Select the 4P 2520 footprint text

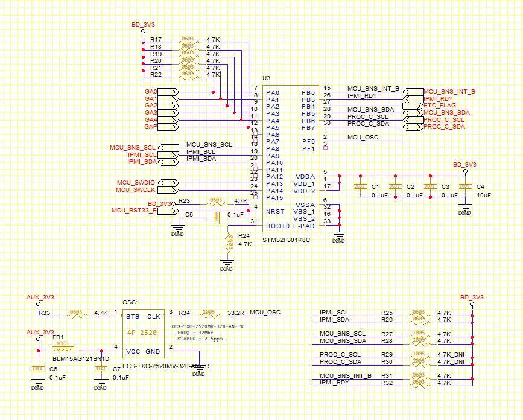point(142,332)
